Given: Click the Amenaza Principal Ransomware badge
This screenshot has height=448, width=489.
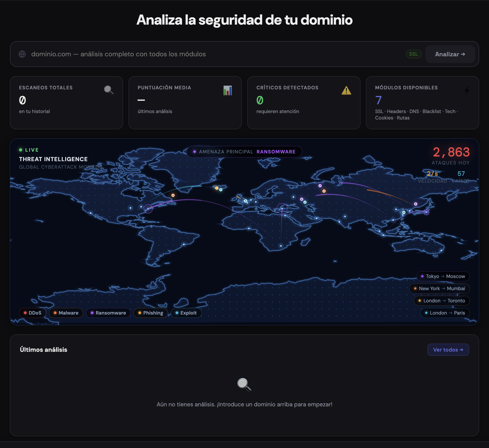Looking at the screenshot, I should point(244,152).
